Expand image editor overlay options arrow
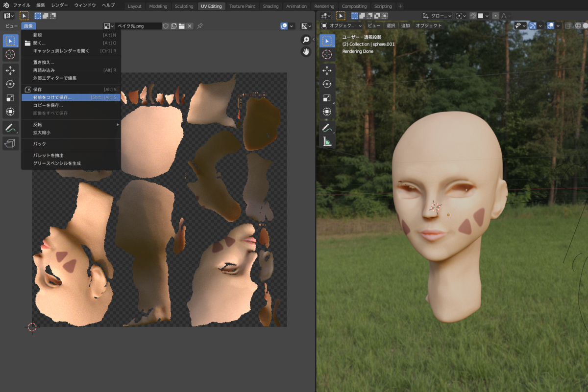Image resolution: width=588 pixels, height=392 pixels. pyautogui.click(x=292, y=26)
